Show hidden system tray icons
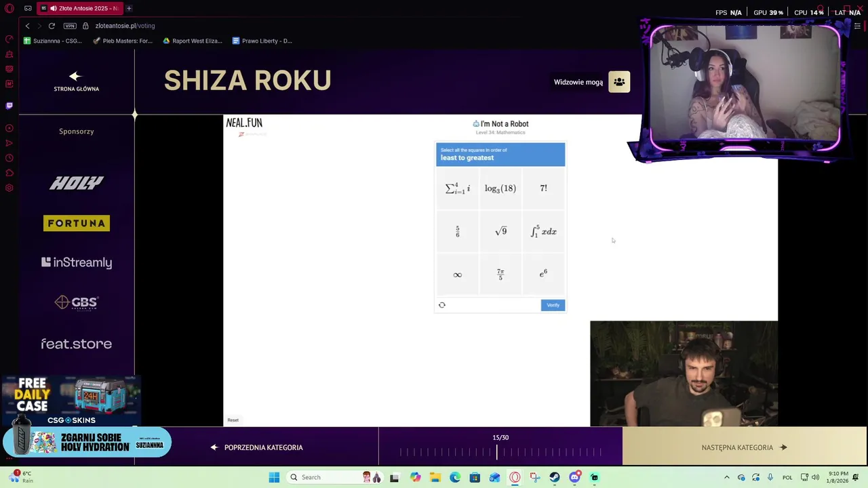 (726, 477)
